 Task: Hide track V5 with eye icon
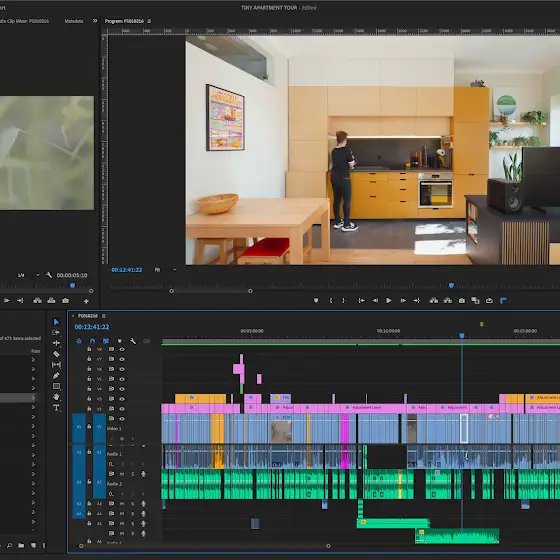tap(122, 379)
